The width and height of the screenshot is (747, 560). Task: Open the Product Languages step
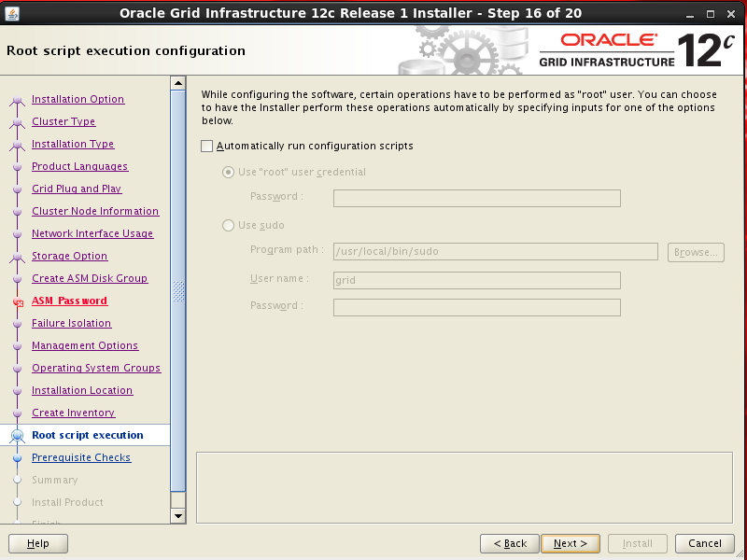[x=80, y=166]
